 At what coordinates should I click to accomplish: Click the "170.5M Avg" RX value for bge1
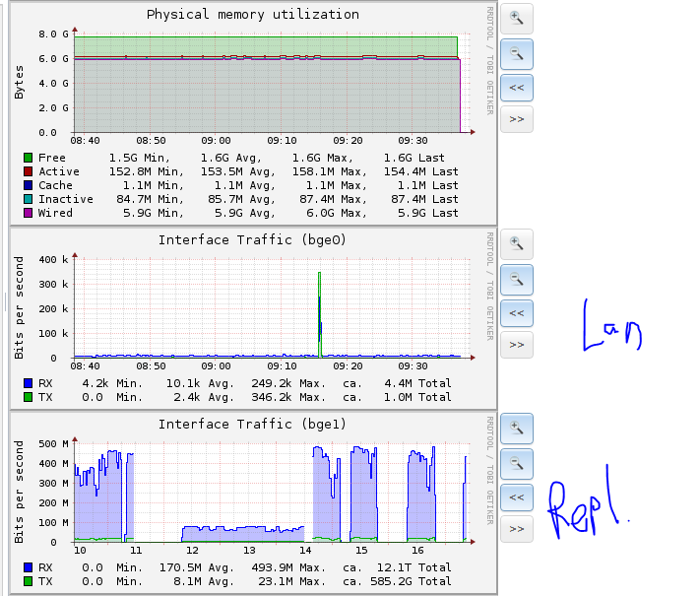pyautogui.click(x=197, y=567)
